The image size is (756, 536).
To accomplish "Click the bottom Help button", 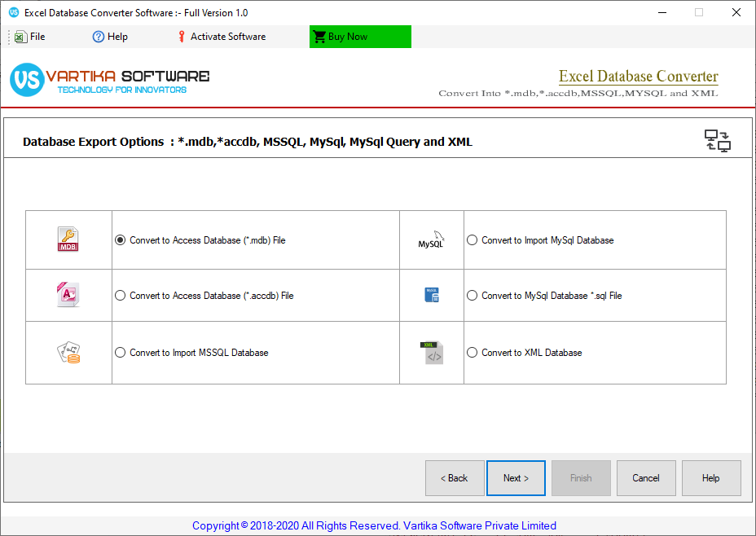I will tap(711, 477).
